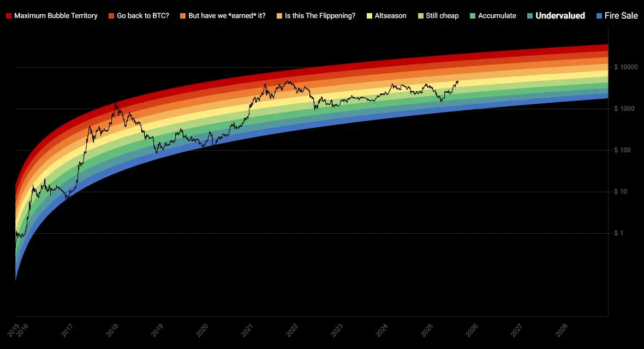Toggle Is this The Flippening? series
Viewport: 644px width, 349px height.
point(316,16)
